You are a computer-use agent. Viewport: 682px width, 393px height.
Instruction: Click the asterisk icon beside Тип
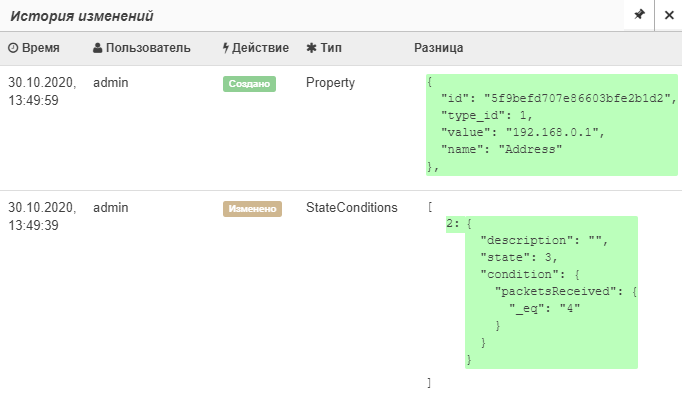(x=311, y=48)
